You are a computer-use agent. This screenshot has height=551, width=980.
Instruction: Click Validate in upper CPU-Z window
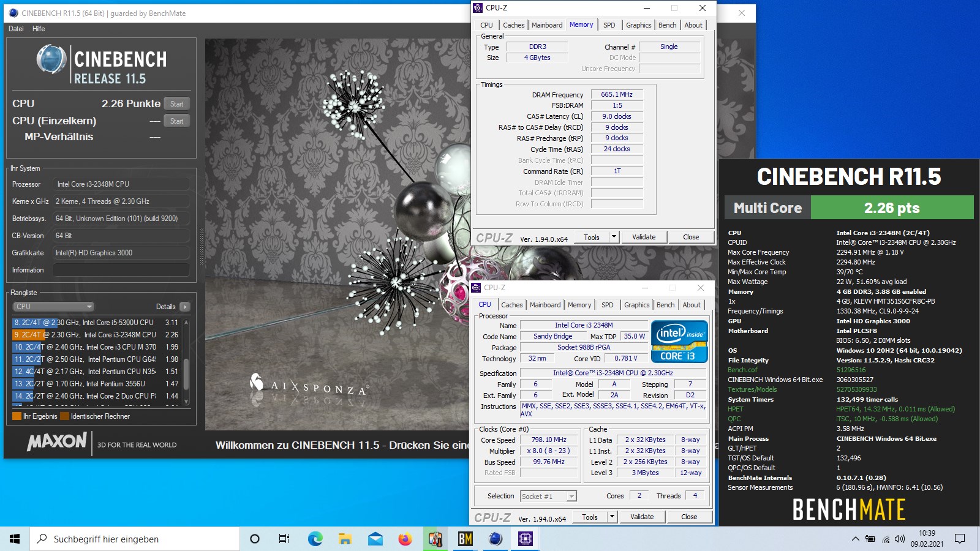pyautogui.click(x=644, y=237)
